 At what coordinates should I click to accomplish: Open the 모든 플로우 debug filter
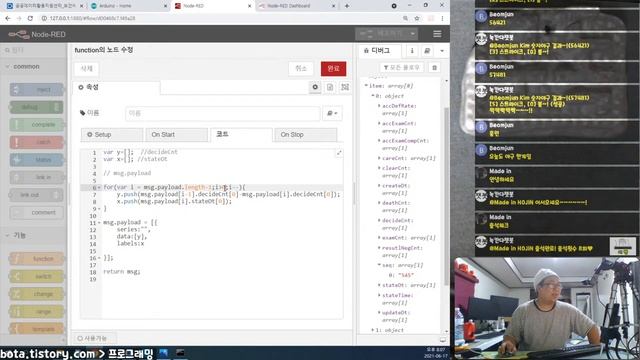coord(402,67)
